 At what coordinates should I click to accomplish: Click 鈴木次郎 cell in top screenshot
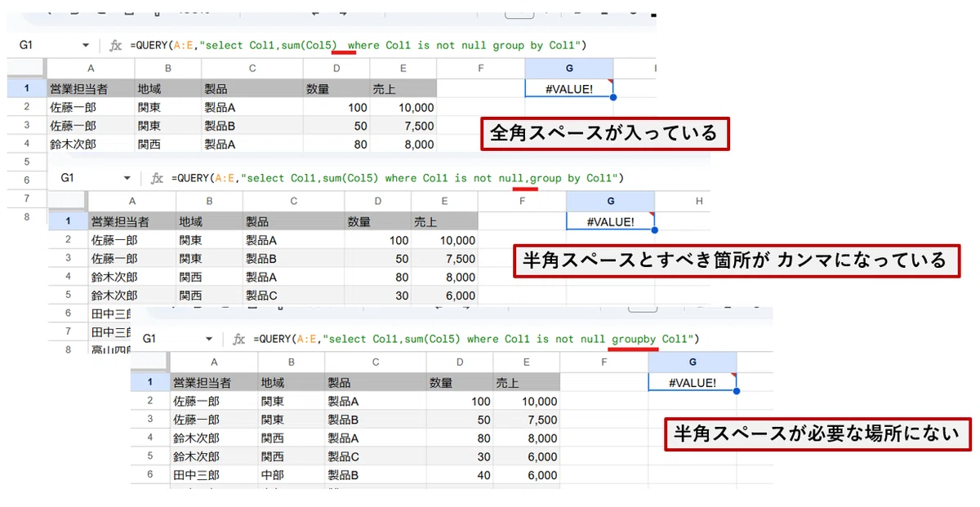(x=91, y=145)
